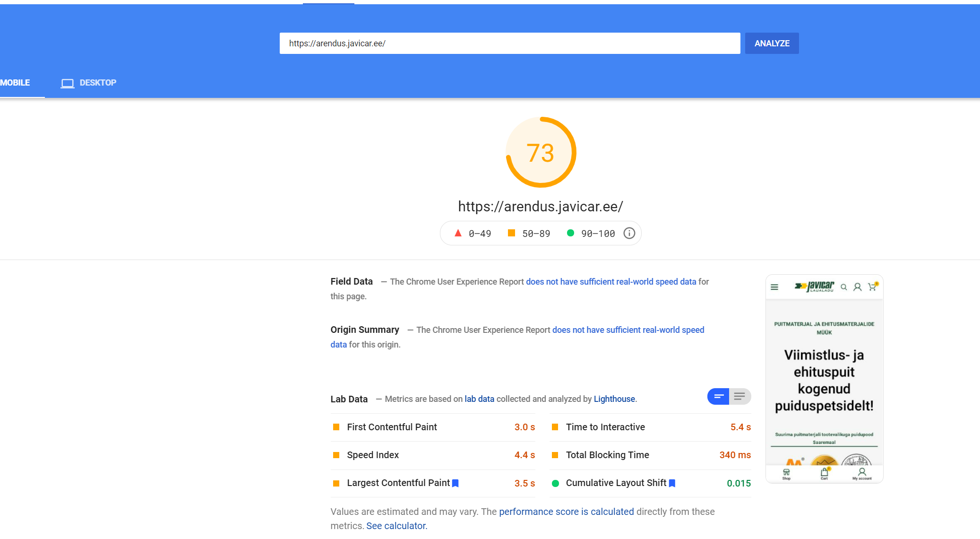Open the performance score is calculated link
Viewport: 980px width, 539px height.
click(566, 512)
